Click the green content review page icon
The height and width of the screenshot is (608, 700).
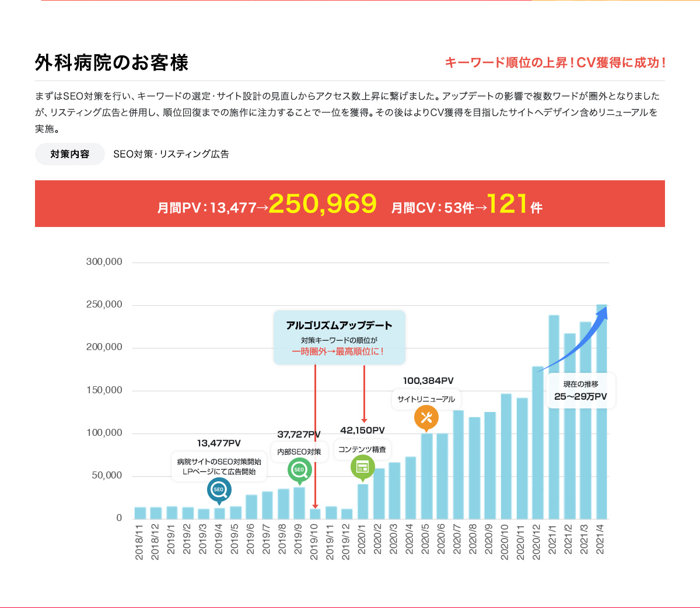(362, 467)
